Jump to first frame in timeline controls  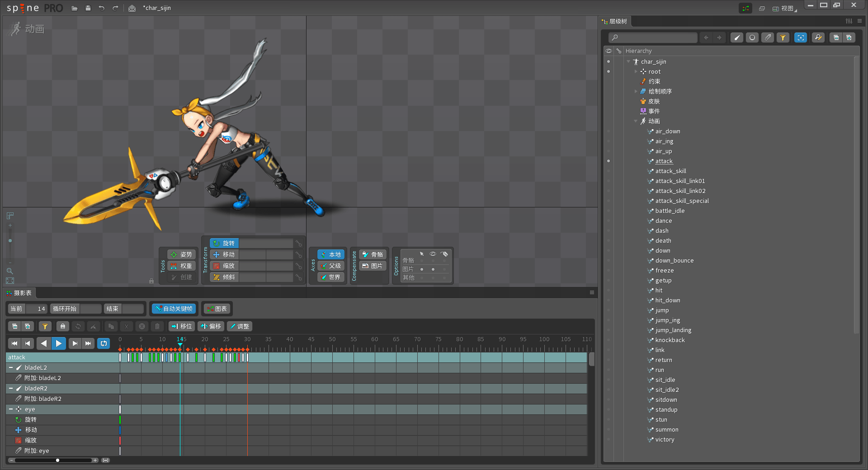pyautogui.click(x=14, y=343)
